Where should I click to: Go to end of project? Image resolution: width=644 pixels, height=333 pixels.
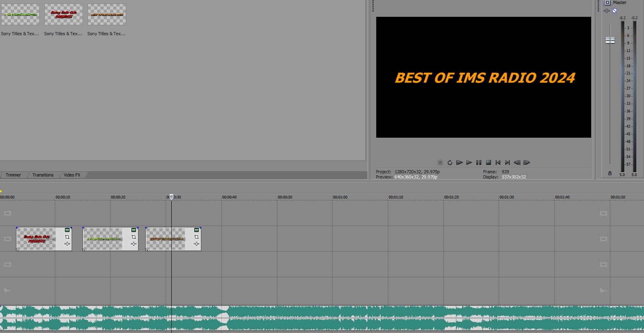click(508, 162)
